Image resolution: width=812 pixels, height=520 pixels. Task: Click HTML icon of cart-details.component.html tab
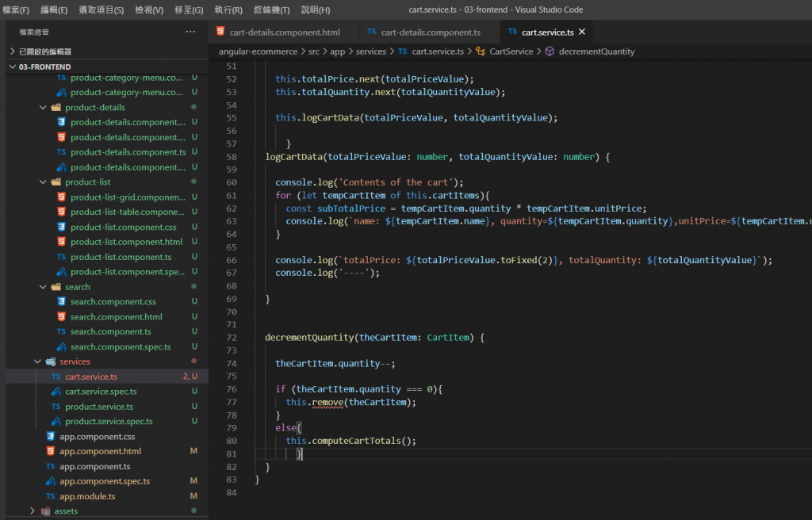(220, 32)
